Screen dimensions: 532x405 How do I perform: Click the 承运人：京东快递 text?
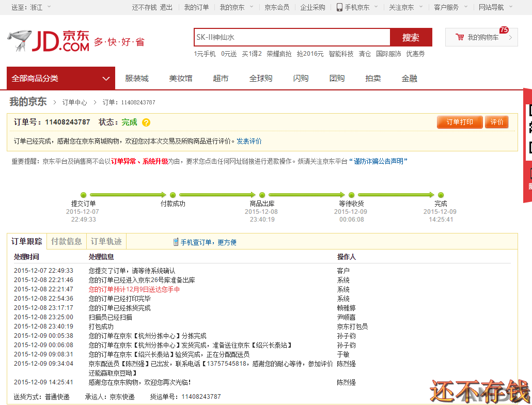coord(109,397)
